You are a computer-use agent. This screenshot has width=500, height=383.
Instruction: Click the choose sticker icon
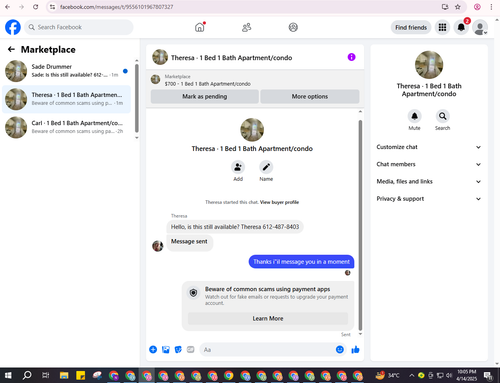178,349
